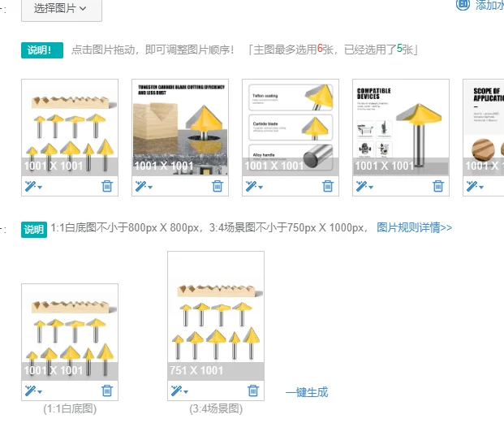Click the 主图最多选用6张 limit text
This screenshot has width=504, height=423.
tap(293, 50)
